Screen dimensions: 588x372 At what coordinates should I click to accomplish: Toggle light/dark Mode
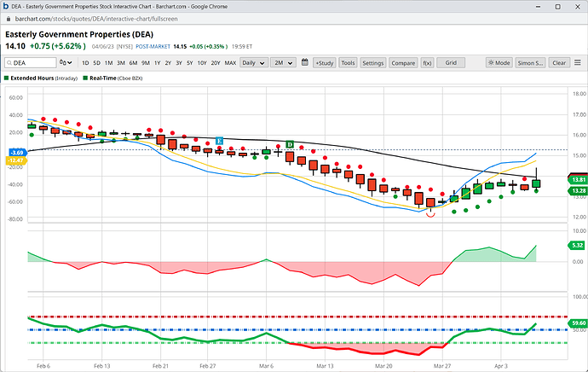tap(499, 62)
